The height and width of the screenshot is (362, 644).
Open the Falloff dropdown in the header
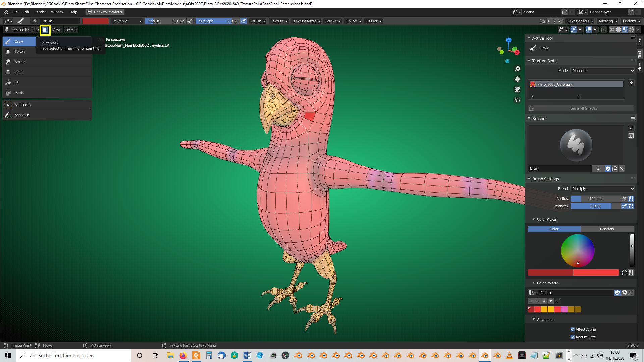[x=353, y=21]
